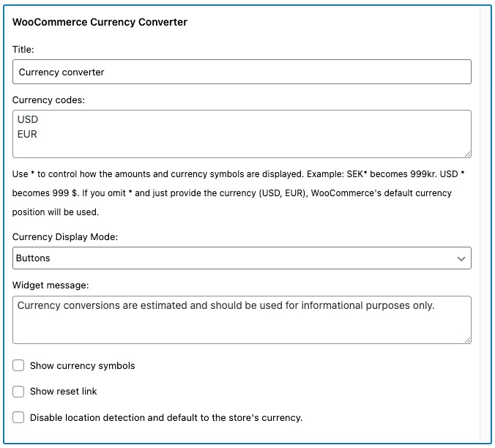
Task: Tick the Show reset link checkbox
Action: pos(18,392)
